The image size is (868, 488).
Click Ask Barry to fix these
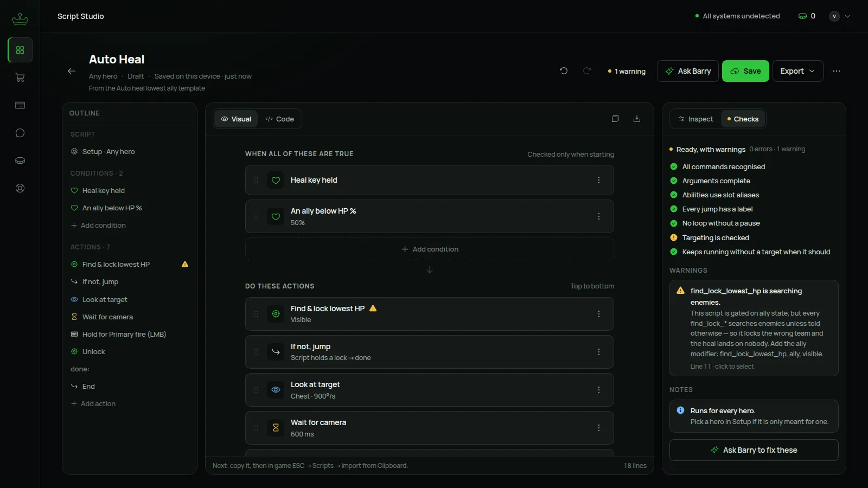point(754,450)
